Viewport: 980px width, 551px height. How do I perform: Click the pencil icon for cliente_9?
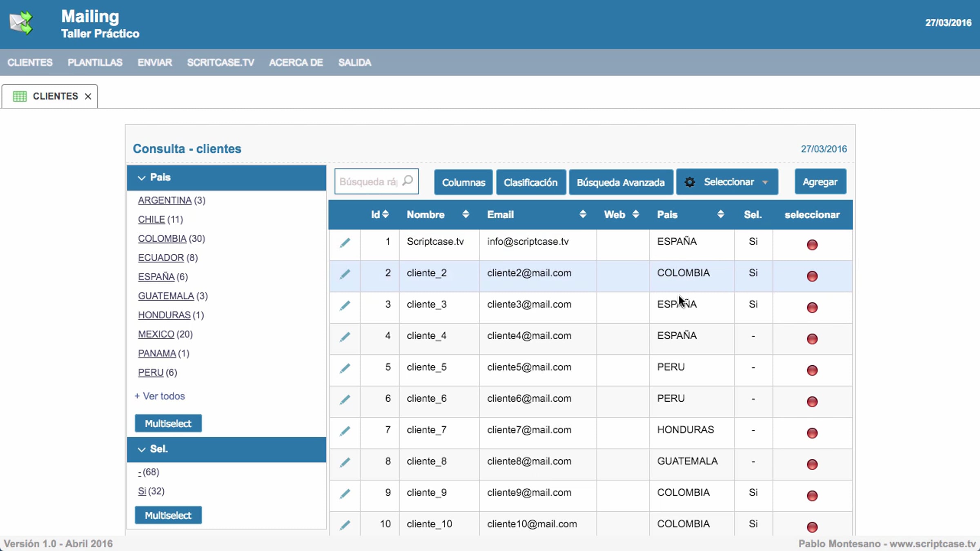click(345, 494)
